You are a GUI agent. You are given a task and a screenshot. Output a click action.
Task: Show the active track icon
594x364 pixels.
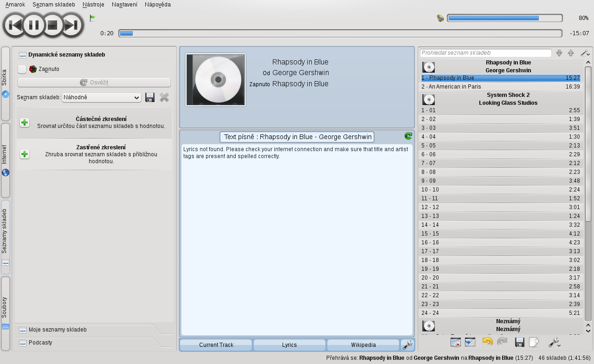coord(470,342)
